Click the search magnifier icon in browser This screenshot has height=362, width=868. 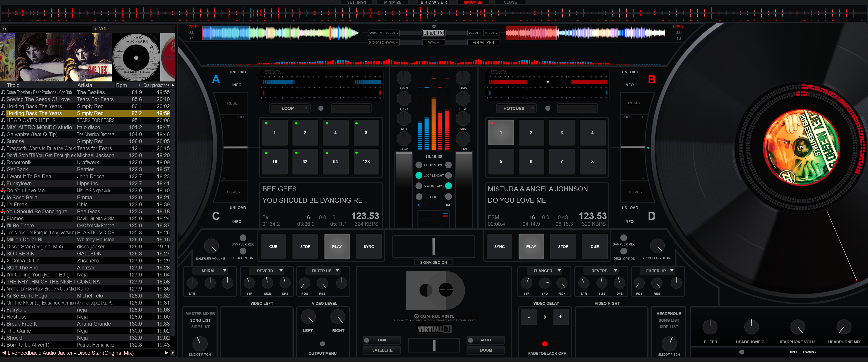pos(4,29)
